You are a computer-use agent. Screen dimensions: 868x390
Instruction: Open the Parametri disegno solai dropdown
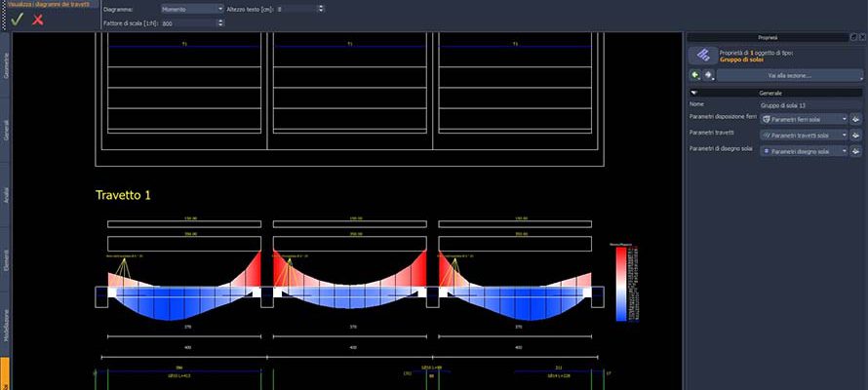click(x=804, y=151)
